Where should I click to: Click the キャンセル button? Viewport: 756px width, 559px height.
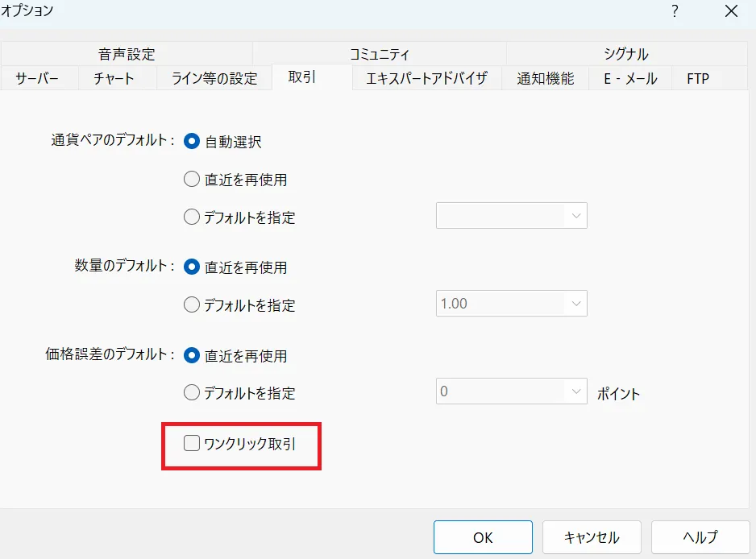point(592,537)
